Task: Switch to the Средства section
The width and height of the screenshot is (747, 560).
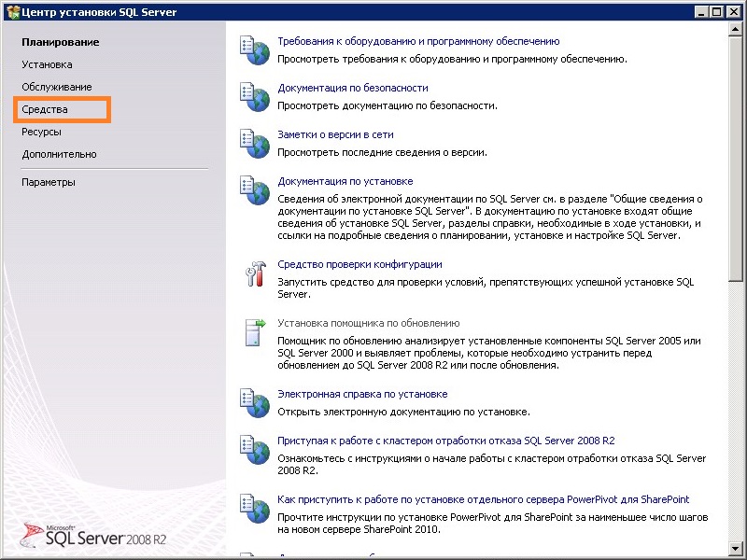Action: [45, 109]
